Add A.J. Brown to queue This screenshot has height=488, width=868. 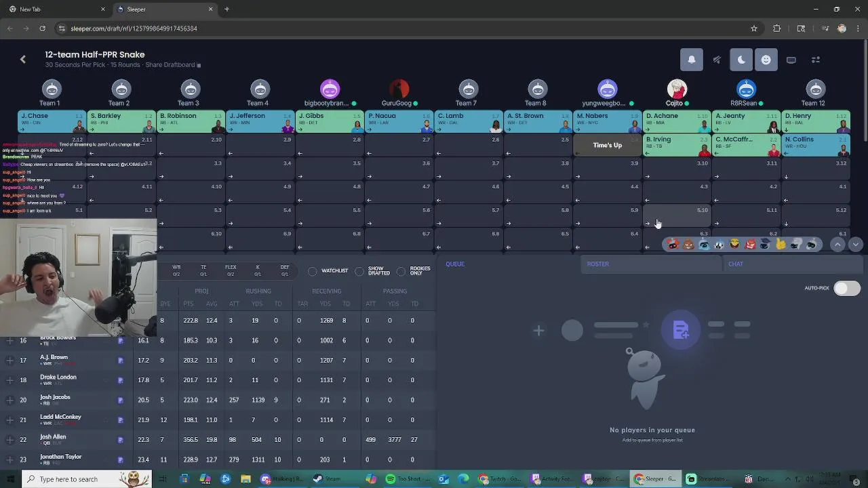coord(10,360)
